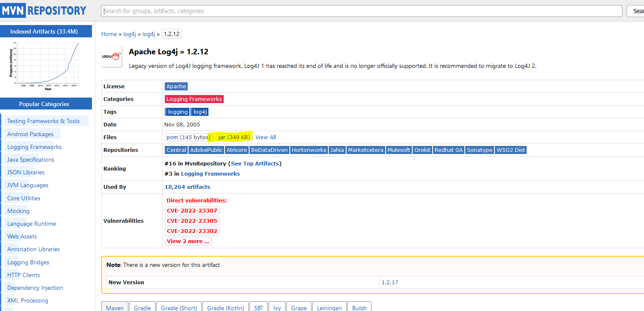Click the Log4j artifact logo image

pyautogui.click(x=111, y=56)
